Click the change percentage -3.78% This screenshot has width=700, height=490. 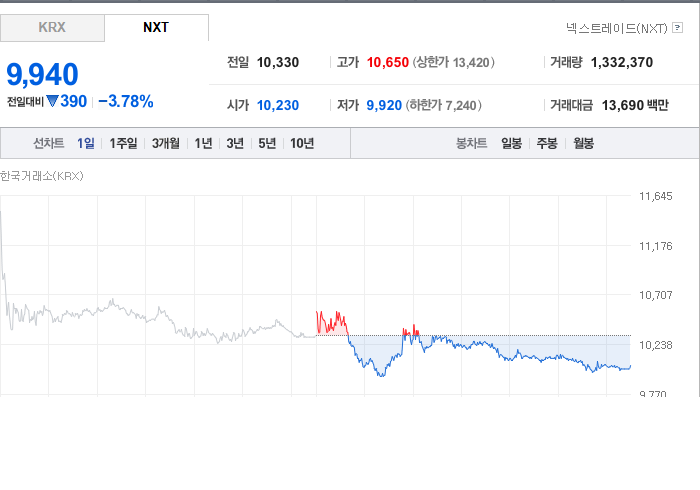click(126, 102)
